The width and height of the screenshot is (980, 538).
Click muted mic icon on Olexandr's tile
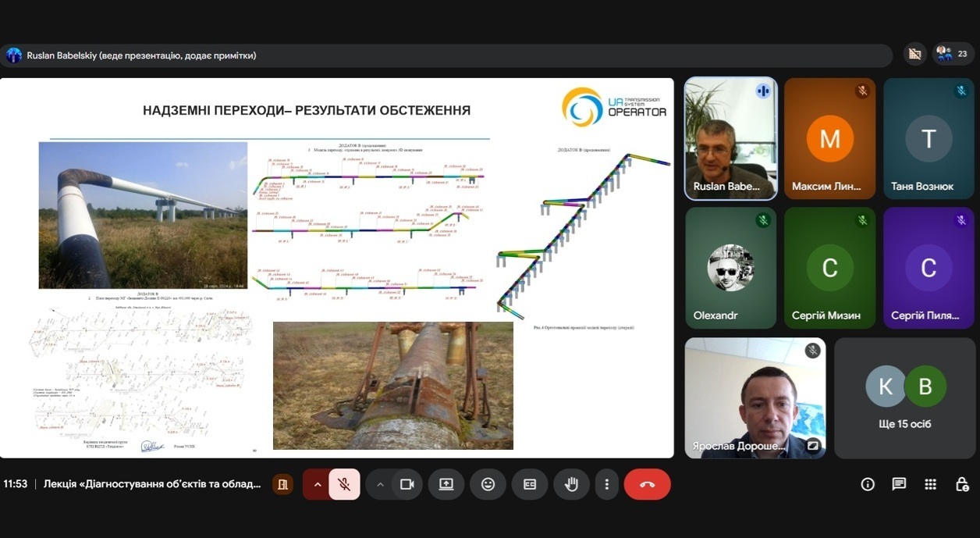pos(763,220)
